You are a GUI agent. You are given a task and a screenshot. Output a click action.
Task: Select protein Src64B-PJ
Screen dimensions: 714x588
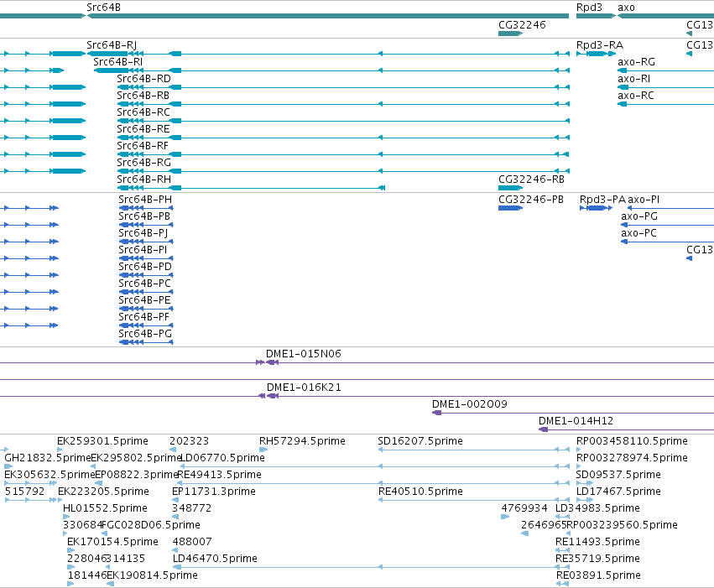(x=143, y=233)
